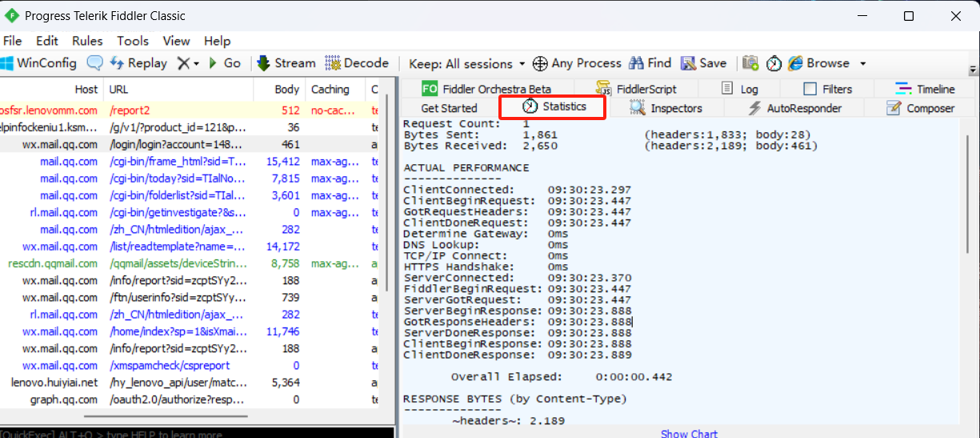Toggle Stream mode in toolbar
Viewport: 980px width, 438px height.
point(286,63)
